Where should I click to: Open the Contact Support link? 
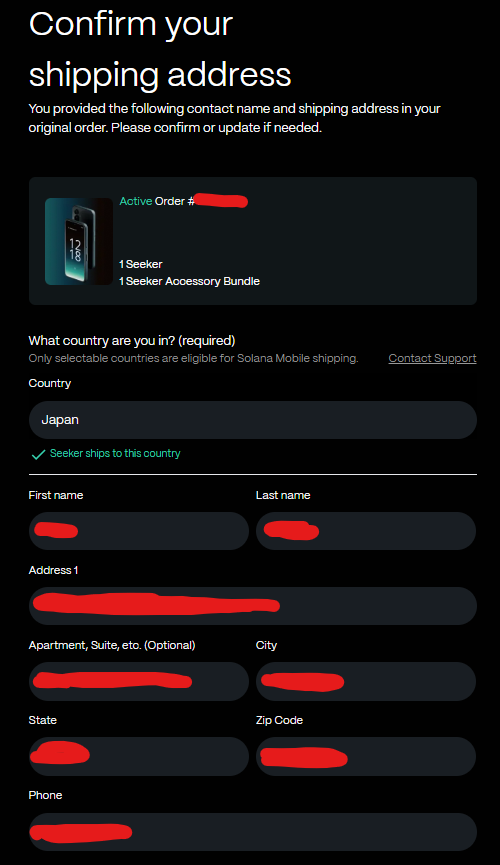point(432,358)
